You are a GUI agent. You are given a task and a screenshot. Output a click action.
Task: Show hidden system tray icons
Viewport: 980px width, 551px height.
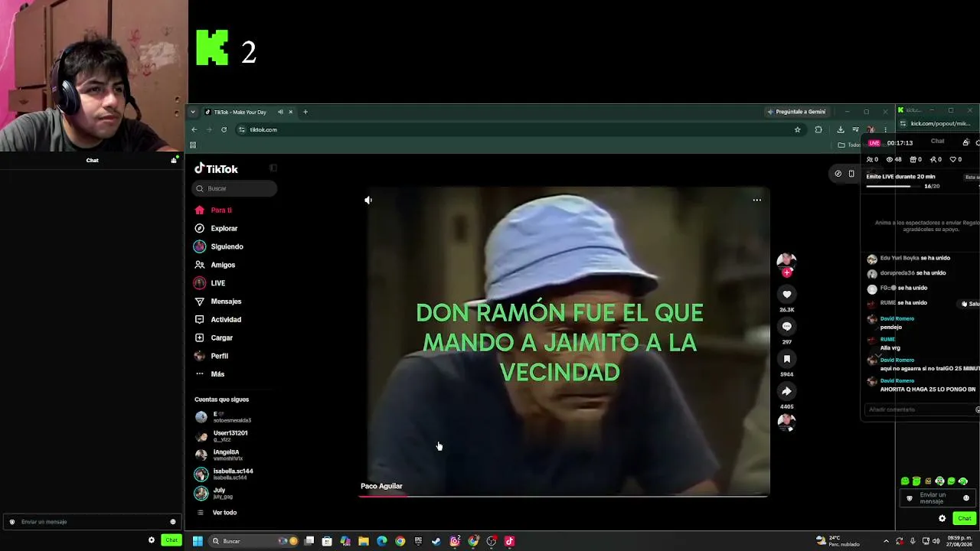coord(887,541)
